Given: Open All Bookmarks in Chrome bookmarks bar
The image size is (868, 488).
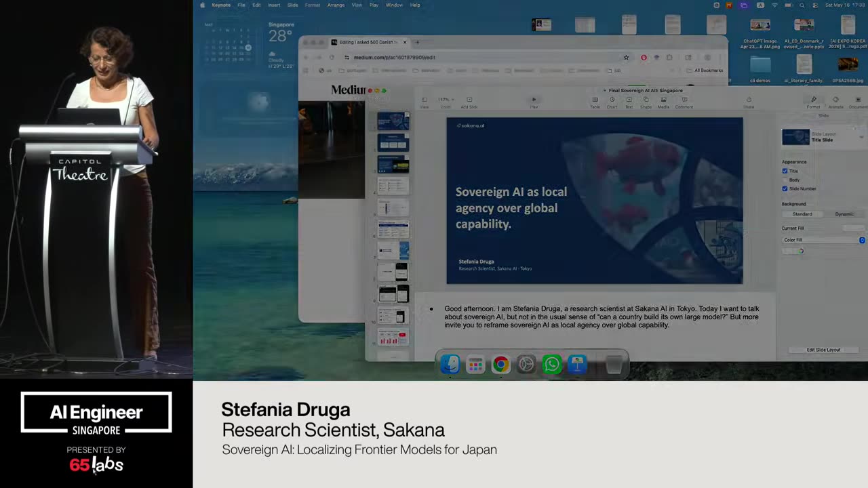Looking at the screenshot, I should tap(705, 70).
